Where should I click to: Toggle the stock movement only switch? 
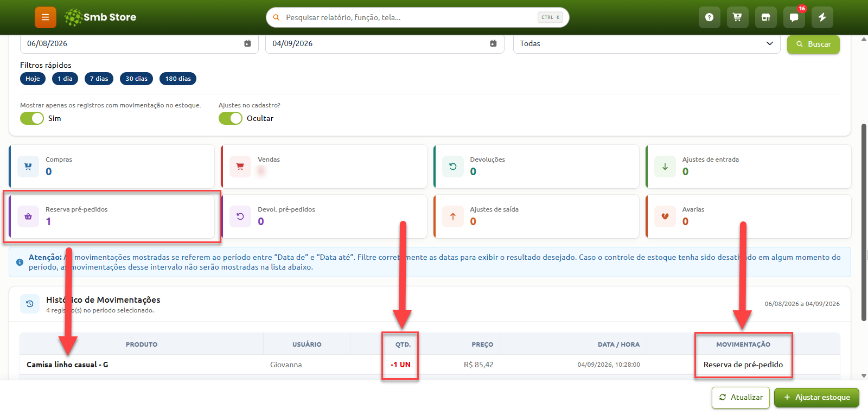pyautogui.click(x=32, y=118)
